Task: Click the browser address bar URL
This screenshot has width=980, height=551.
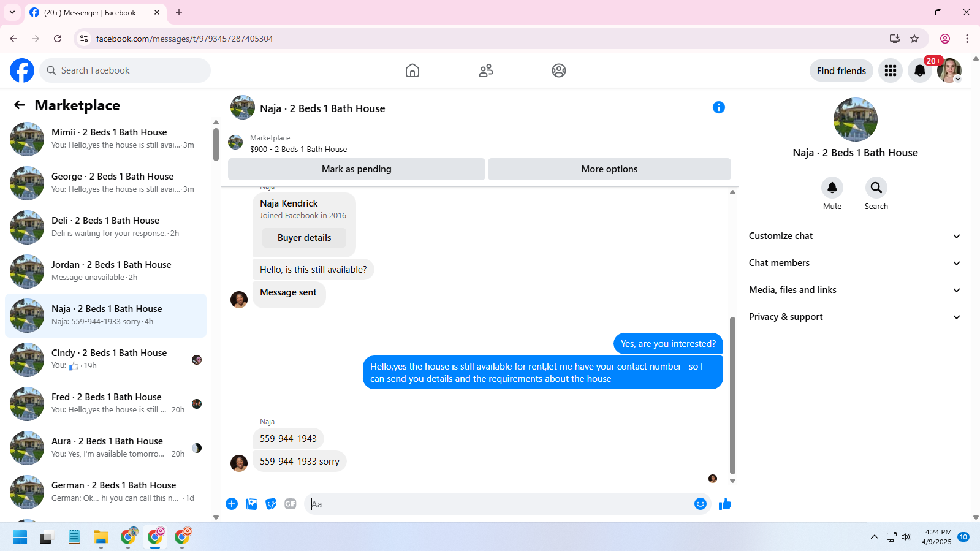Action: [184, 39]
